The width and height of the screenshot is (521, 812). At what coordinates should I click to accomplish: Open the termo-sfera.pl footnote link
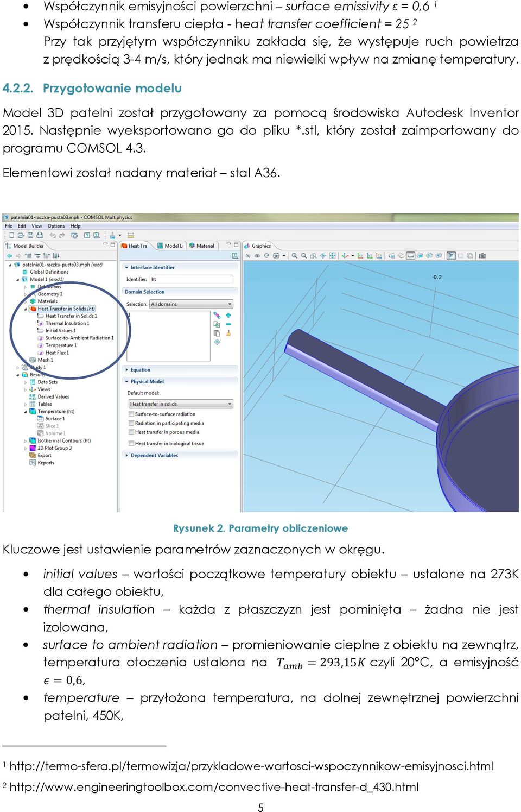pos(251,766)
